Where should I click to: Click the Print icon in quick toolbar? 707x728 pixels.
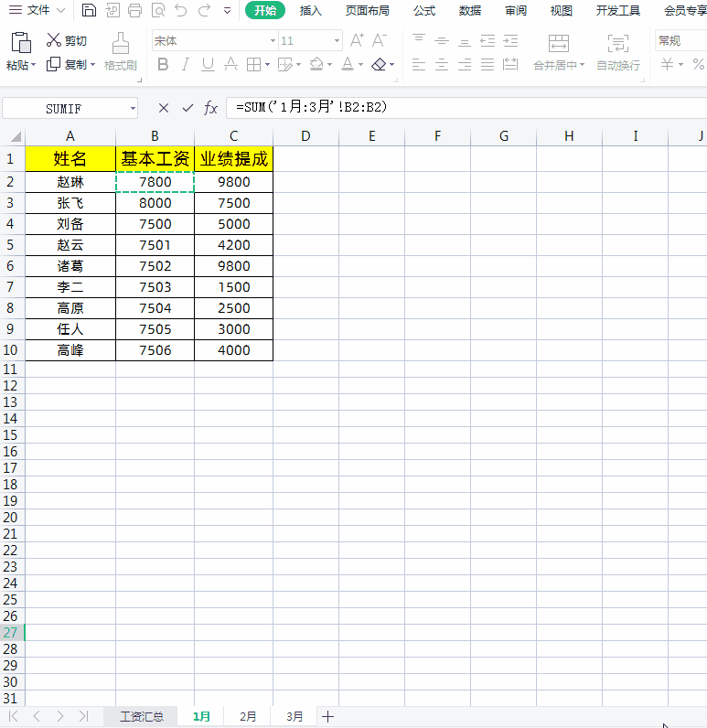tap(134, 10)
